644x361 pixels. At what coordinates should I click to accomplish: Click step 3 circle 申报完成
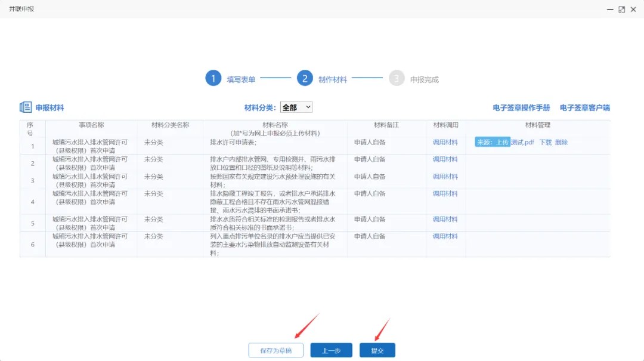click(x=397, y=79)
